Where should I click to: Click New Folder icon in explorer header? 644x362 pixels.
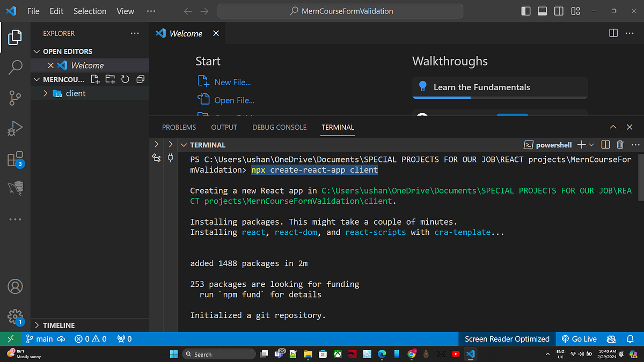[110, 79]
